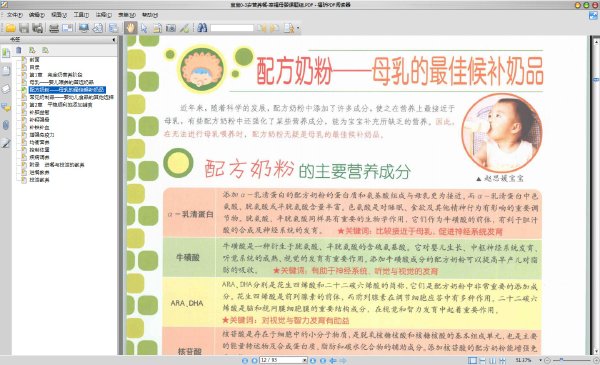This screenshot has height=365, width=600.
Task: Open the 目录 bookmark
Action: (x=34, y=67)
